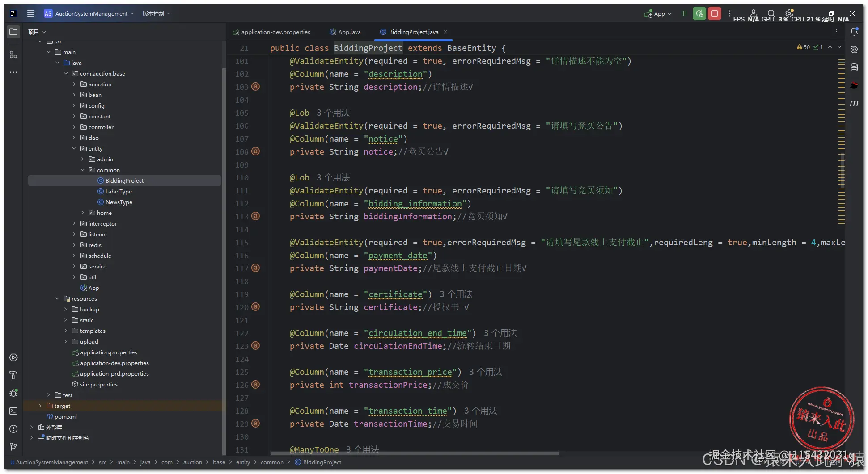Screen dimensions: 868x474
Task: Click '3 个用法' hint beside transaction_time
Action: click(481, 411)
